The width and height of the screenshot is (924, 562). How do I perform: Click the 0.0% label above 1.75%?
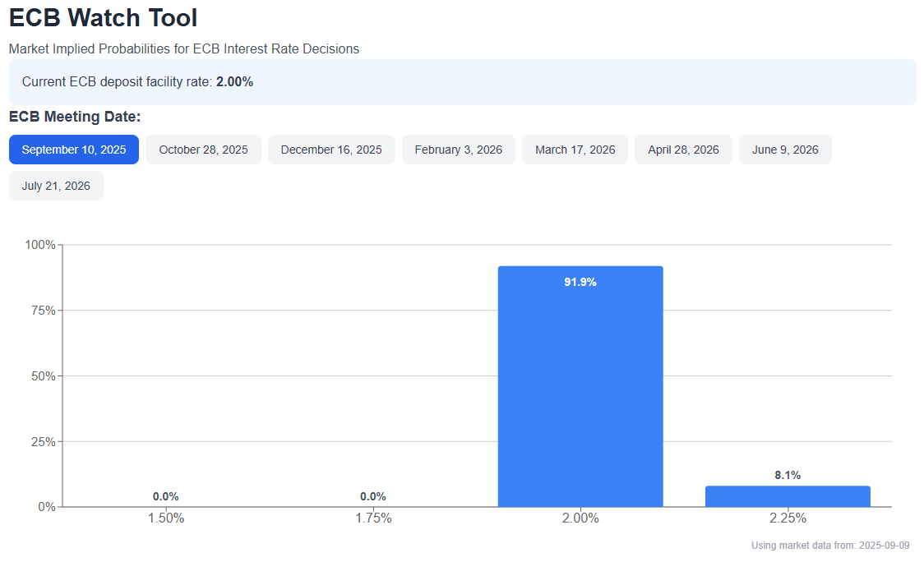click(373, 496)
